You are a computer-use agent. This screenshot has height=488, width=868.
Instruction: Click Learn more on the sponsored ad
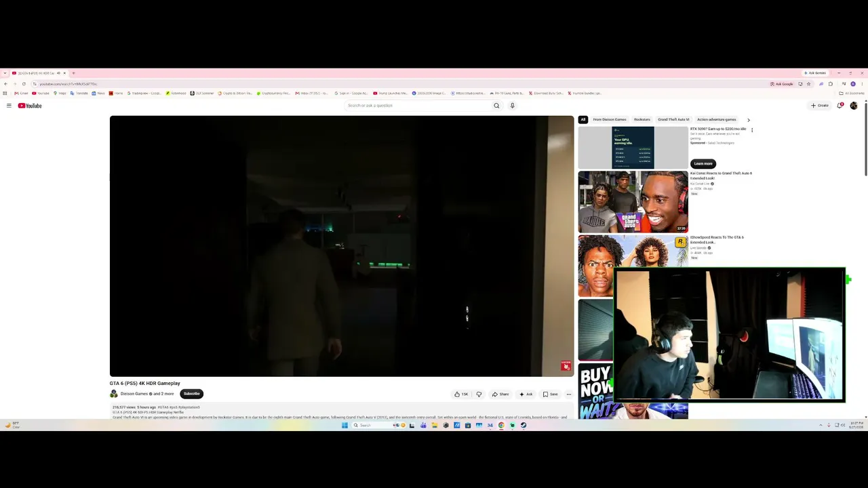click(703, 163)
